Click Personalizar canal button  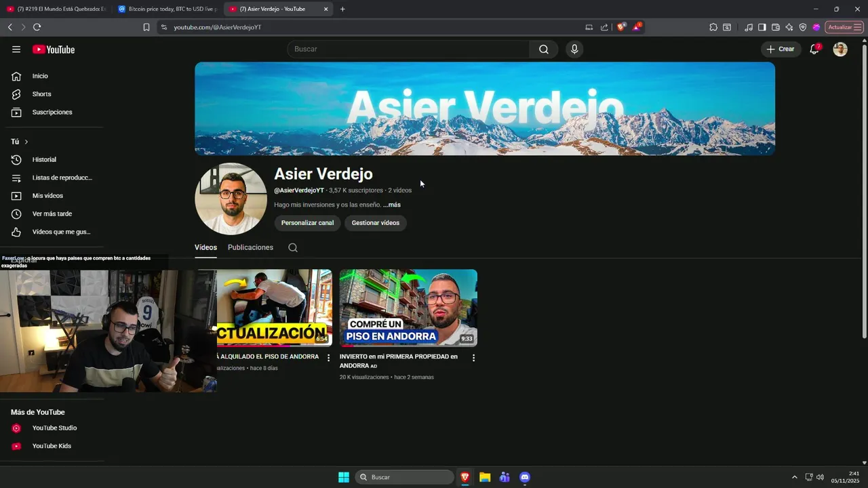pyautogui.click(x=307, y=223)
